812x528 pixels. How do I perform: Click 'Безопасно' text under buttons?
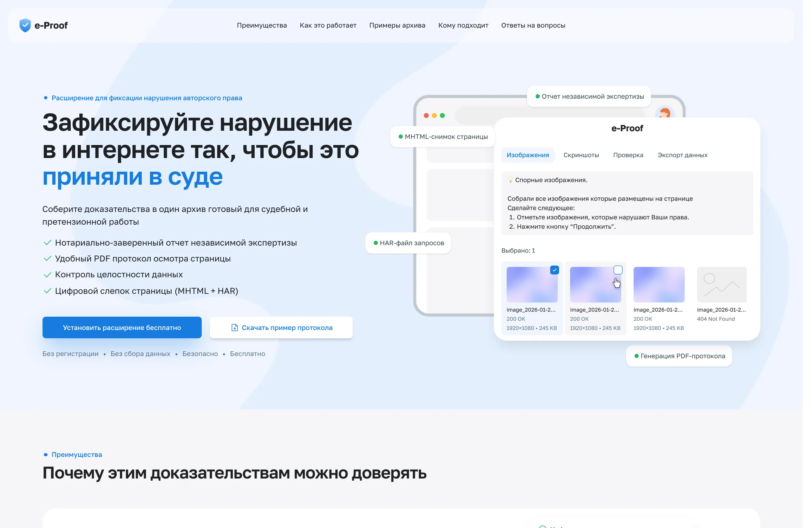click(200, 353)
